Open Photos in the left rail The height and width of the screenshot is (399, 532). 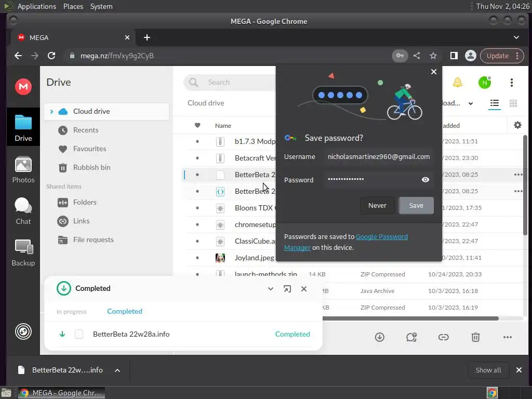coord(23,170)
